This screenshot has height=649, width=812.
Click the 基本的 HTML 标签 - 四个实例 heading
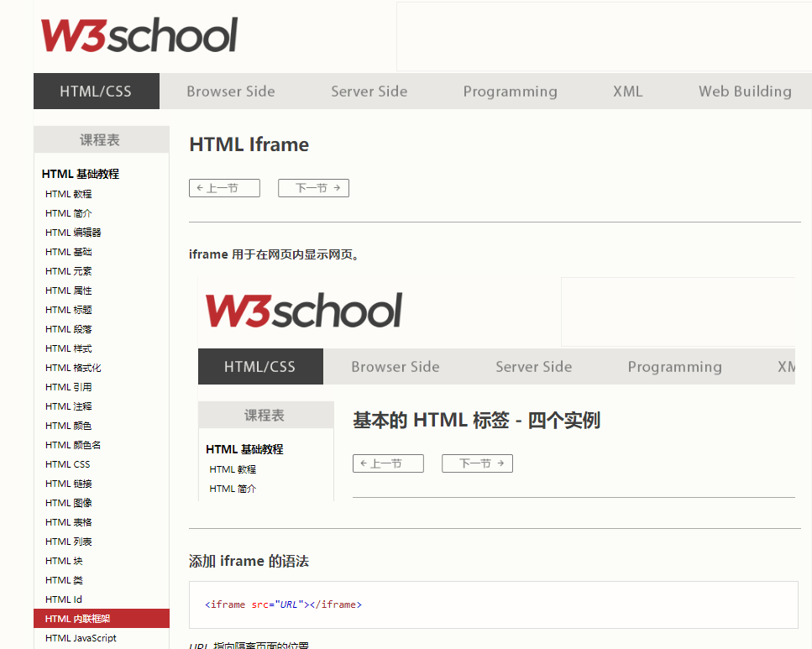pyautogui.click(x=476, y=420)
